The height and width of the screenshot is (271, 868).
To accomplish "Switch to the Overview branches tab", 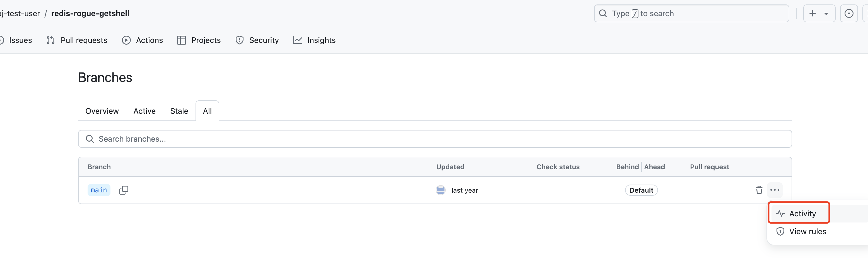I will [x=102, y=111].
